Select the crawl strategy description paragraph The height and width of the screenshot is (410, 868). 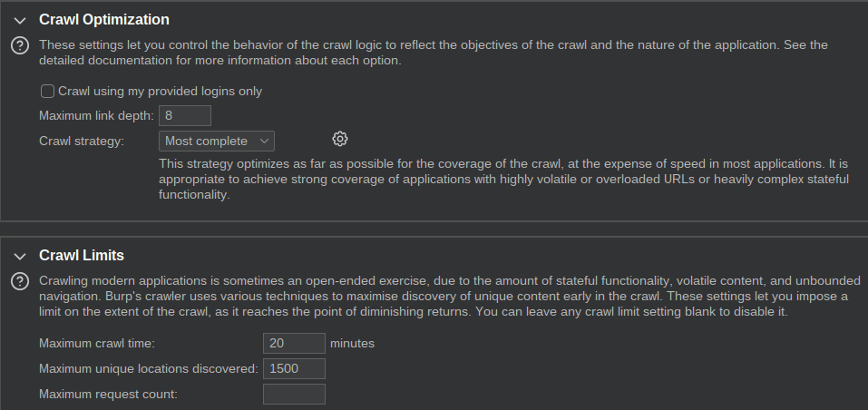503,180
